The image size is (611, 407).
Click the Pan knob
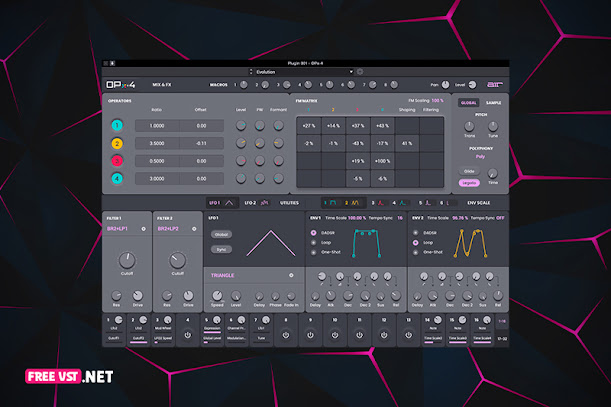[445, 85]
